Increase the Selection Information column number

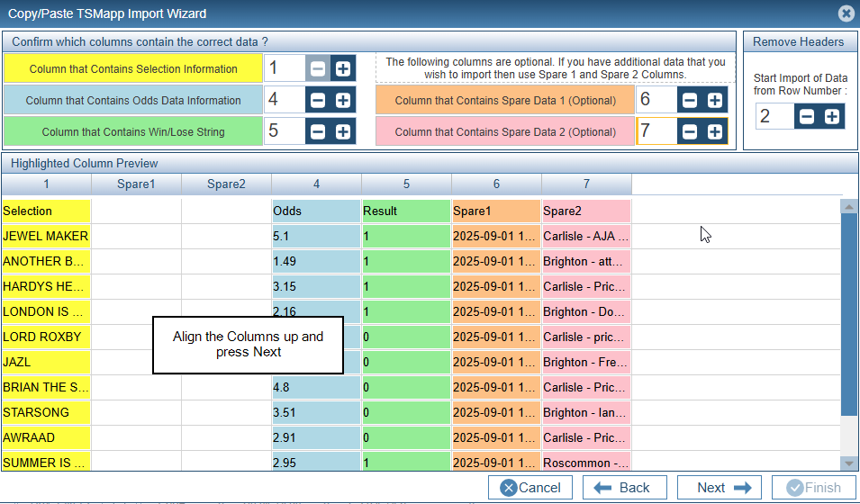pyautogui.click(x=343, y=69)
